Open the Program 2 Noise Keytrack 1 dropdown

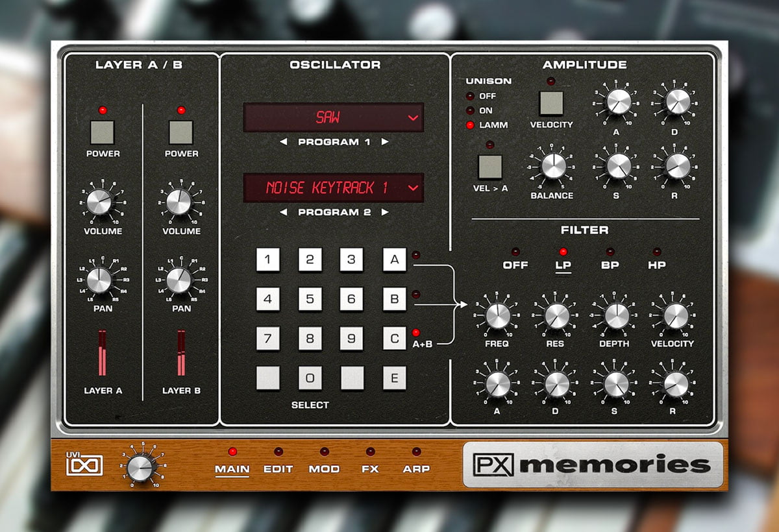[x=334, y=188]
